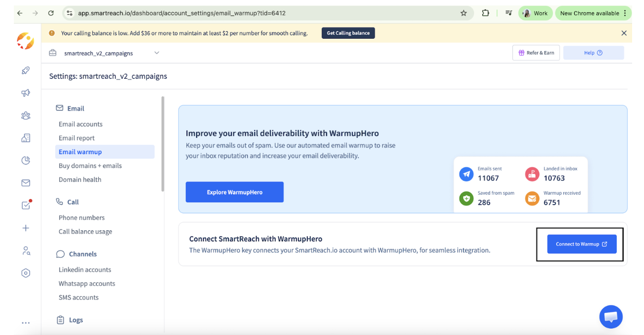Click the Get Calling balance button

[x=348, y=33]
